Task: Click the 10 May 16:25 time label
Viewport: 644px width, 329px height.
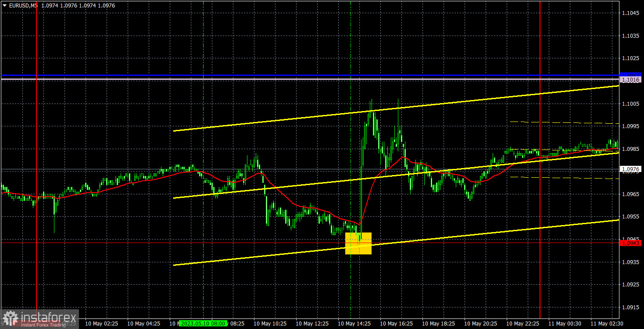Action: 397,323
